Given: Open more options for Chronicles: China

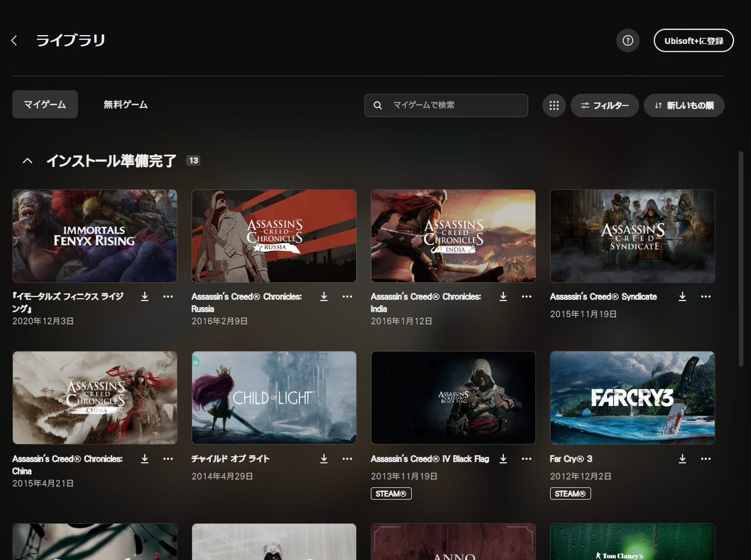Looking at the screenshot, I should [168, 459].
